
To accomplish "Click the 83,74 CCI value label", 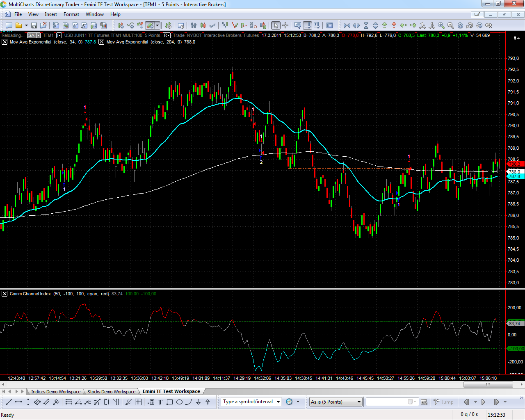I will pyautogui.click(x=515, y=324).
